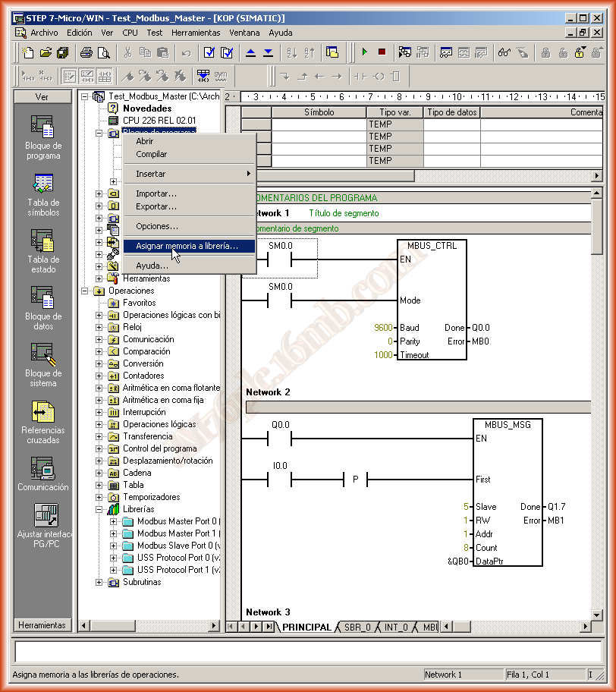Expand the Subrutinas tree node

[x=99, y=582]
